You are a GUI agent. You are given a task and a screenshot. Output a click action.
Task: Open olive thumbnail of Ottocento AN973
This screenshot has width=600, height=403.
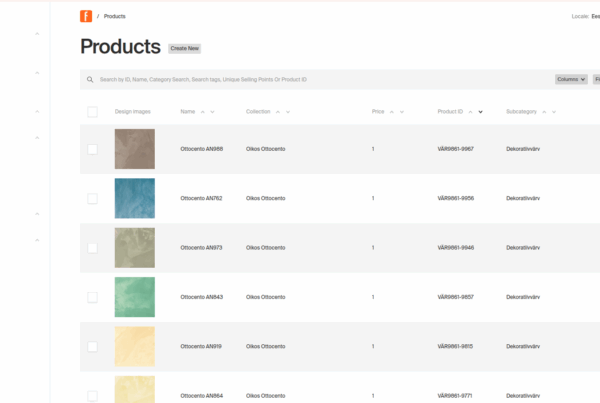point(135,248)
